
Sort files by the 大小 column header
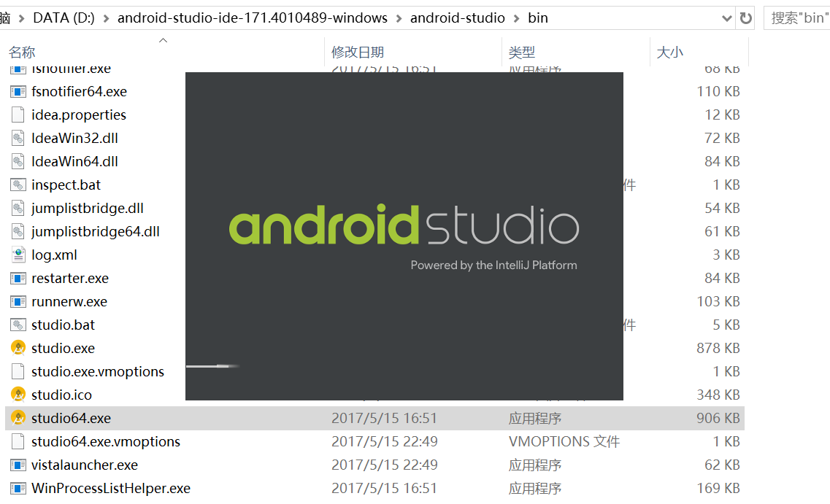(669, 53)
